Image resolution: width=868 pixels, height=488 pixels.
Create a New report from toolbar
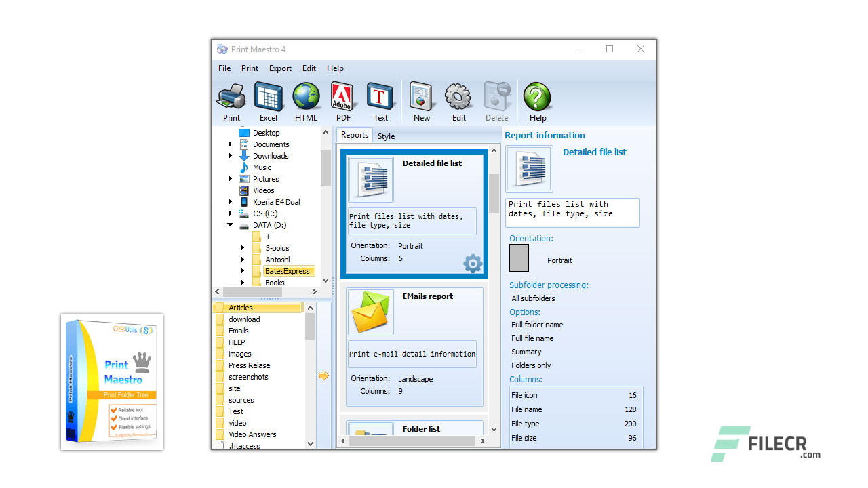(x=422, y=102)
